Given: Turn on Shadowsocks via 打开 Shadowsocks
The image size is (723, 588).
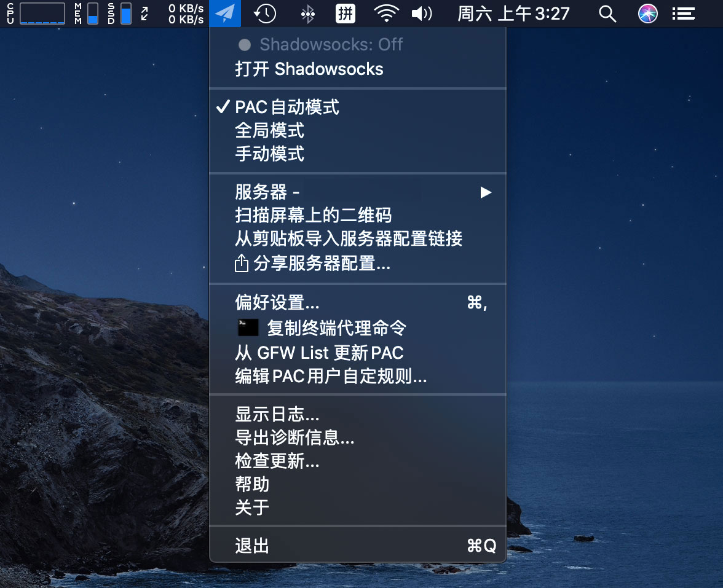Looking at the screenshot, I should 357,69.
